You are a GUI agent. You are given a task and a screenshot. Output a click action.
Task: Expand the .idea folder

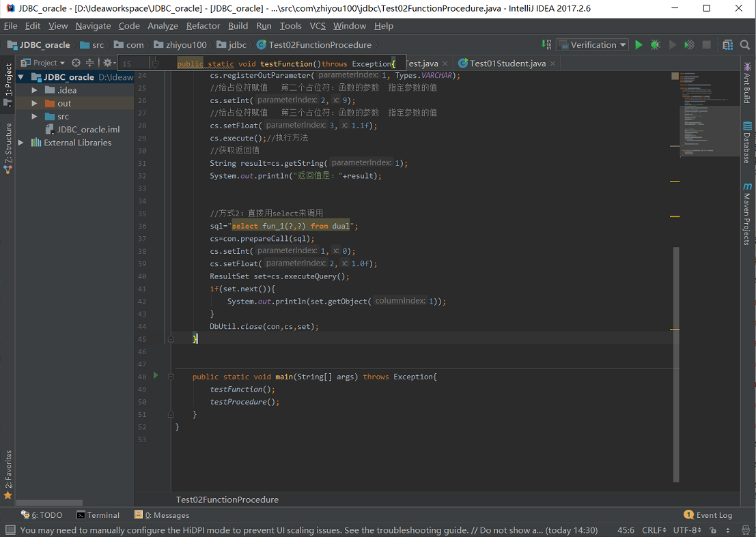(34, 90)
